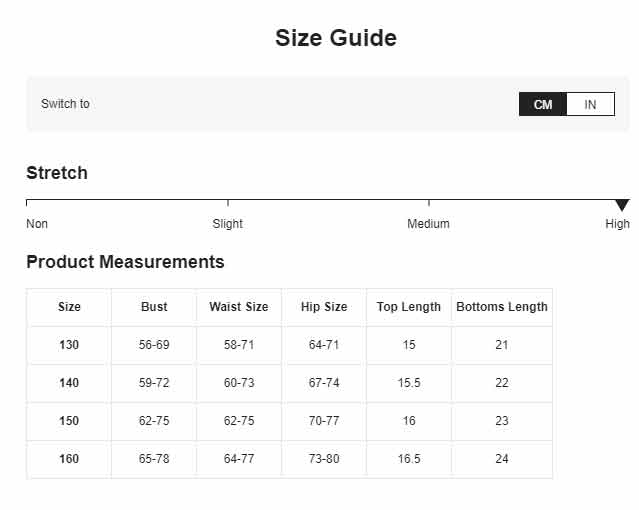
Task: Select the Bust column header
Action: point(154,307)
